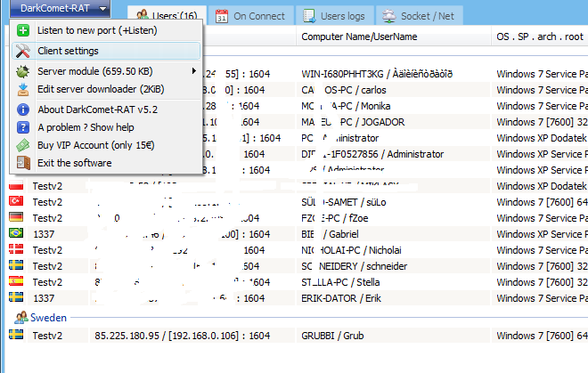Select the NICHOLAI-PC / Nicholai cell
The height and width of the screenshot is (373, 588).
(x=351, y=250)
